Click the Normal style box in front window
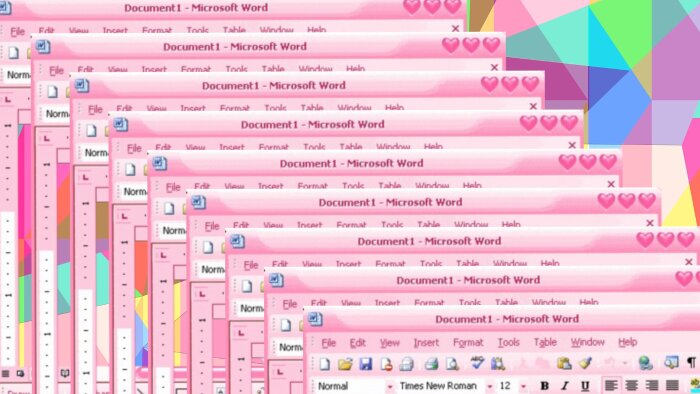Viewport: 700px width, 394px height. (x=349, y=386)
